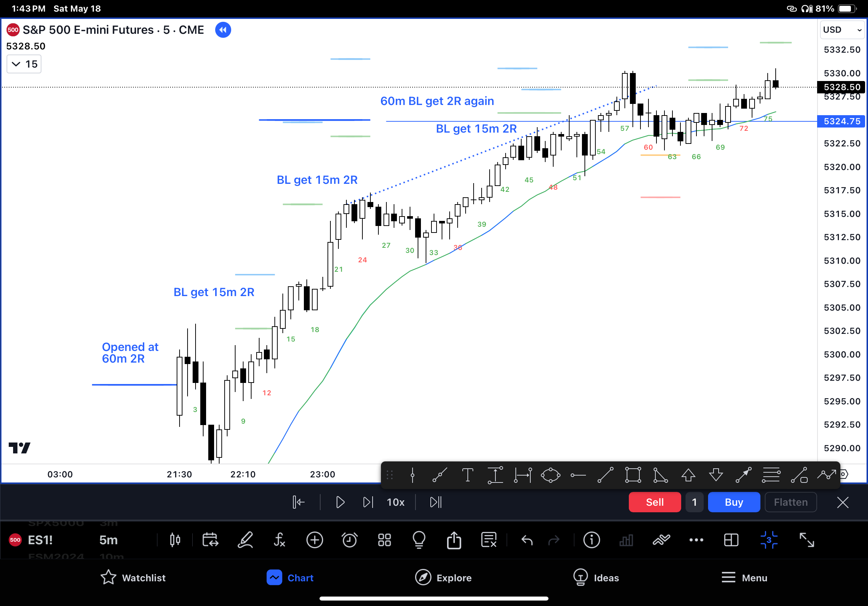Toggle the multi-chart split layout
This screenshot has height=606, width=868.
pos(731,540)
